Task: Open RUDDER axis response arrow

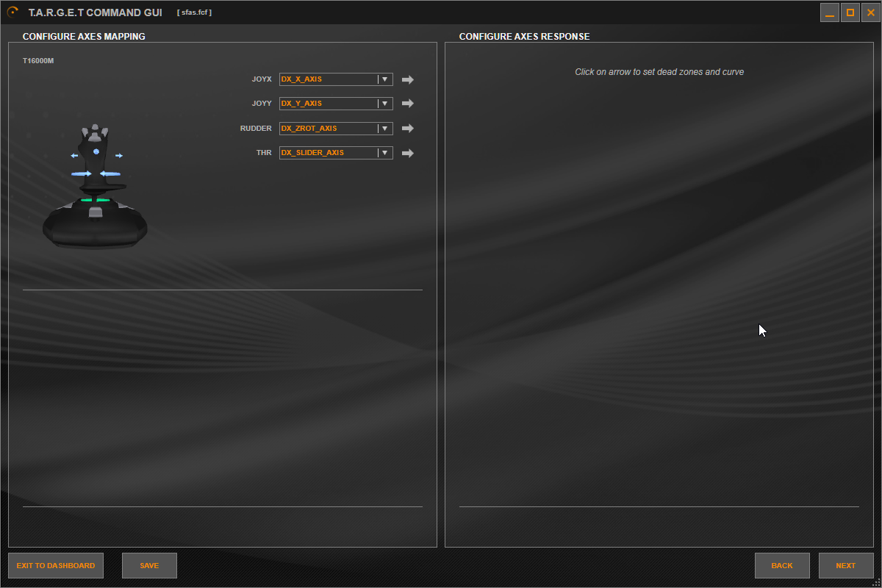Action: coord(408,129)
